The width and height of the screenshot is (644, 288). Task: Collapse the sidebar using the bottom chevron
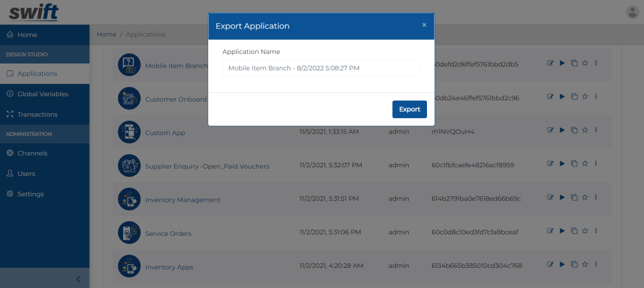pos(78,279)
